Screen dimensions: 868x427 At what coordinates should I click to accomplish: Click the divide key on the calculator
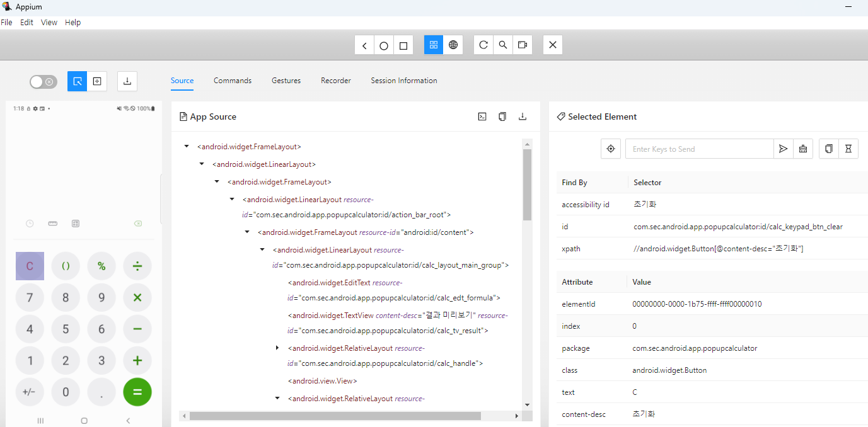[x=137, y=266]
